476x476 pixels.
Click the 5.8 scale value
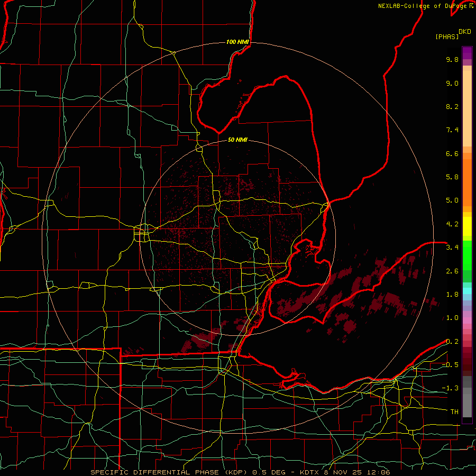[452, 177]
